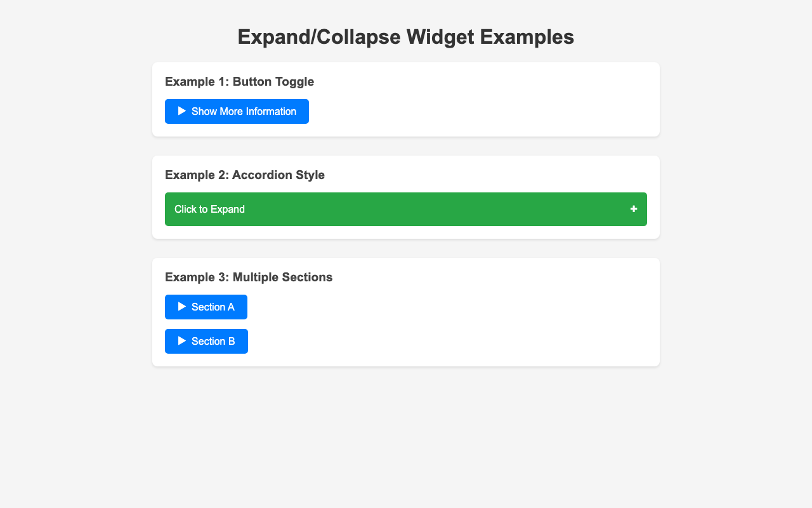Click the "Click to Expand" text label
Viewport: 812px width, 508px height.
pyautogui.click(x=209, y=210)
